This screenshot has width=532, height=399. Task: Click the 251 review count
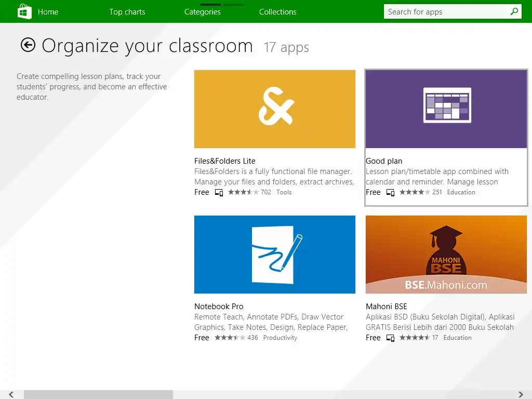coord(437,192)
